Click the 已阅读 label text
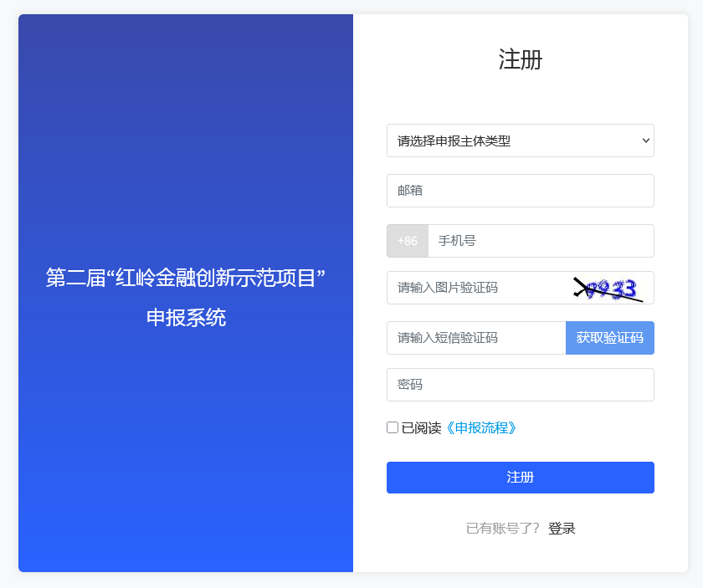The image size is (703, 588). (x=421, y=428)
